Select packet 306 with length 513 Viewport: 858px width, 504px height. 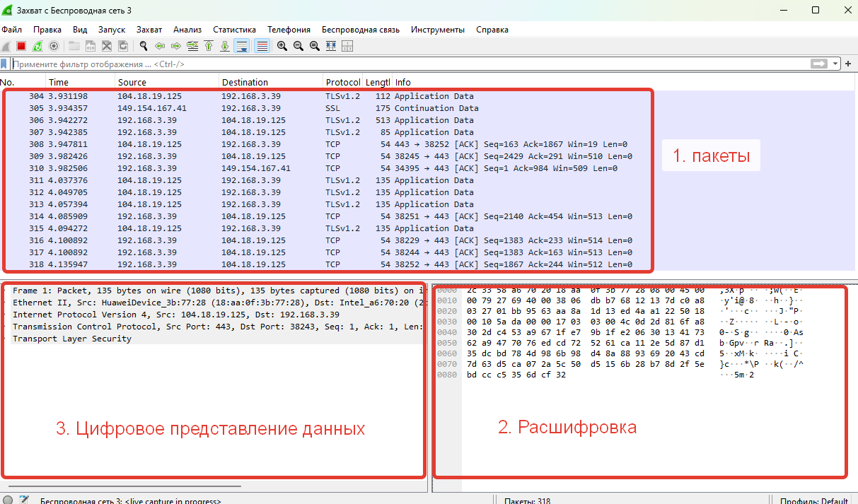pyautogui.click(x=427, y=120)
